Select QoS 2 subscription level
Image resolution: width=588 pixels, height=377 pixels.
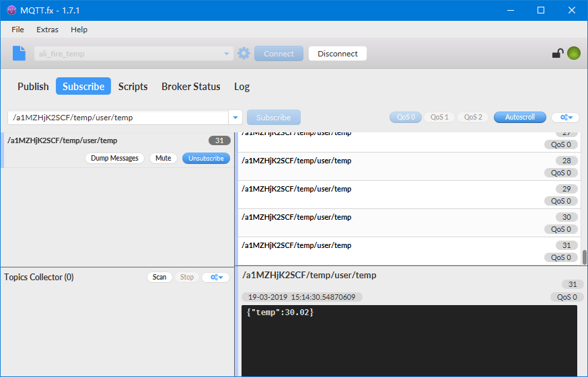coord(473,118)
